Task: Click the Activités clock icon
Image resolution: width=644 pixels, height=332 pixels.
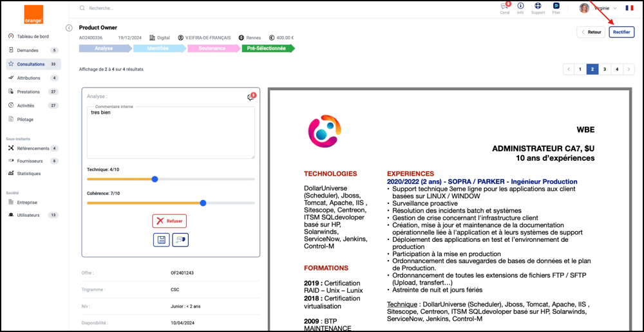Action: 11,106
